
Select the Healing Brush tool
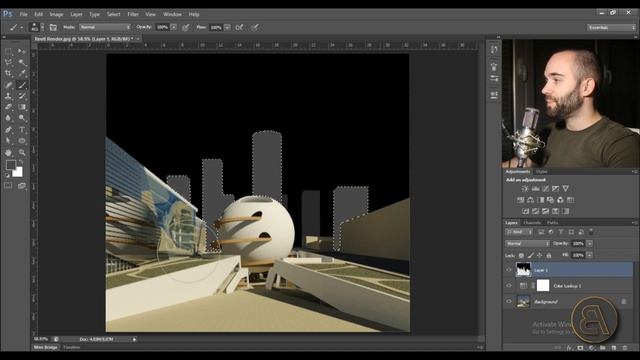click(x=8, y=85)
